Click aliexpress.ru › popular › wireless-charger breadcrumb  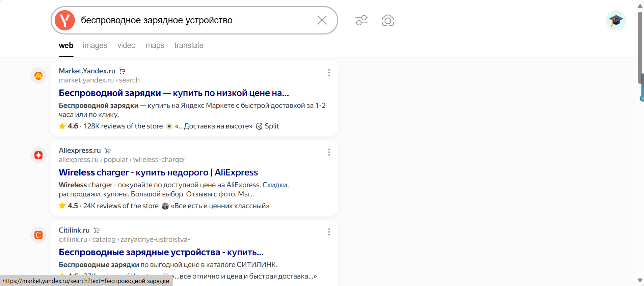[x=122, y=160]
